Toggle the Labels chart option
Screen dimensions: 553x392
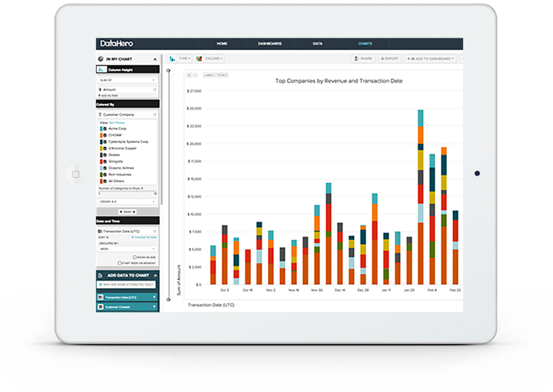[x=209, y=75]
